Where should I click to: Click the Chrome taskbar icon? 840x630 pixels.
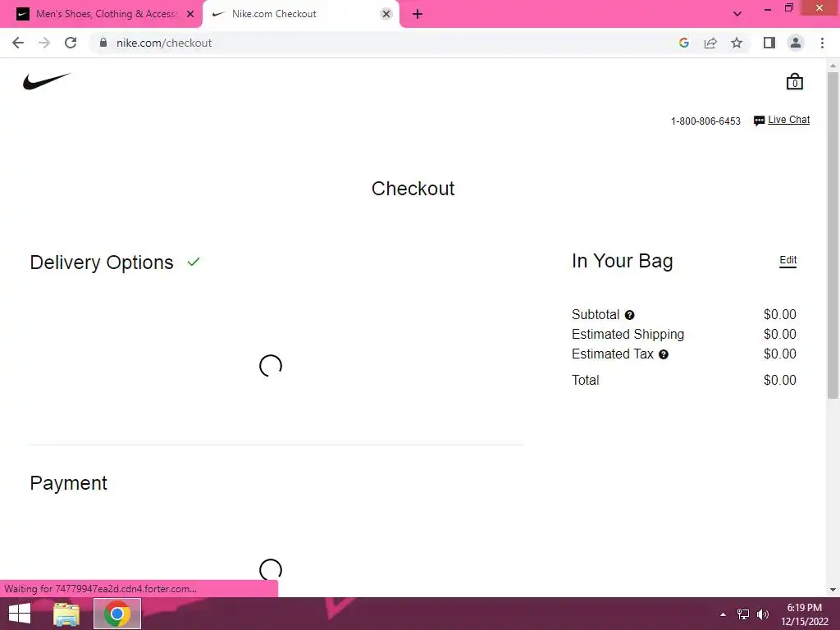(117, 614)
